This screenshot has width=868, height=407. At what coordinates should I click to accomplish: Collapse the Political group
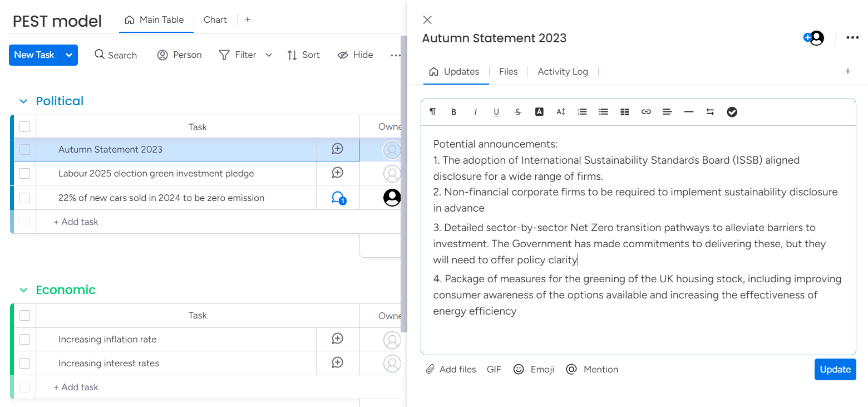(23, 101)
